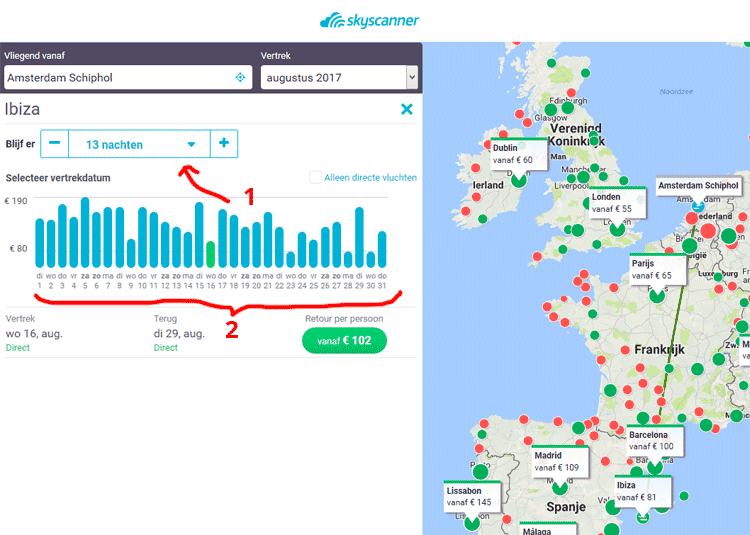Screen dimensions: 750x535
Task: Click the Alleen directe vluchten label
Action: [370, 177]
